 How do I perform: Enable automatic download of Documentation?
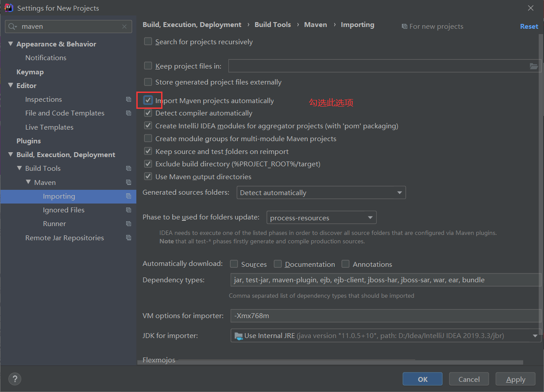(x=278, y=264)
